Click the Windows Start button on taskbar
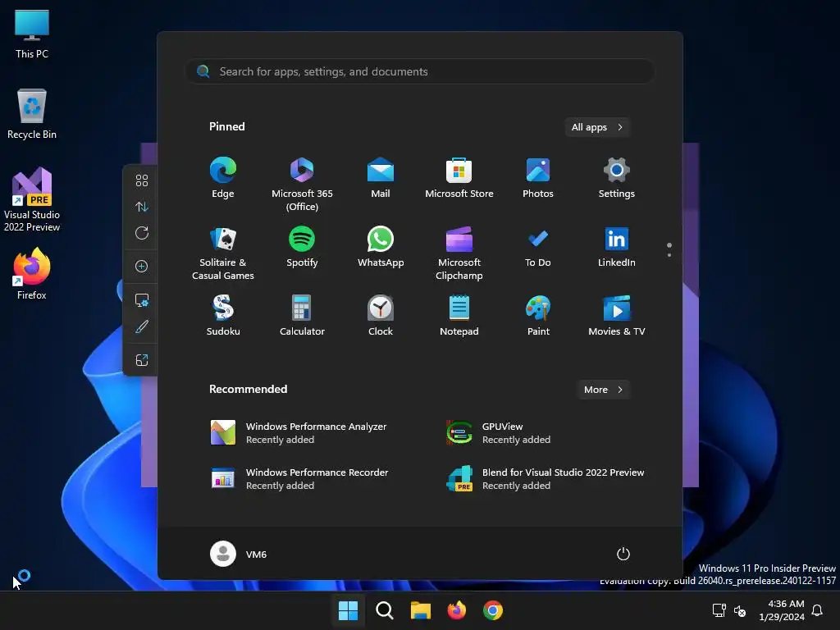 [x=348, y=610]
